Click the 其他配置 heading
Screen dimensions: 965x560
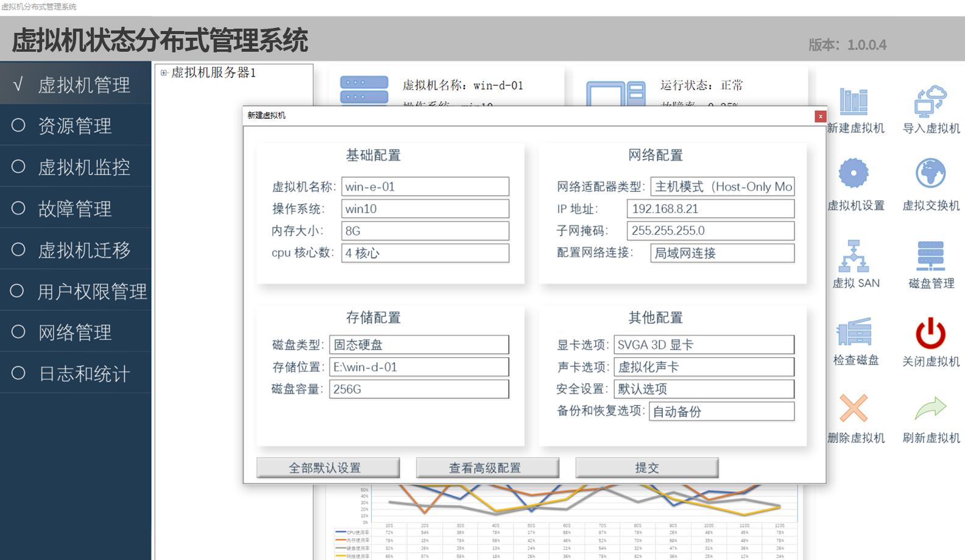[656, 317]
